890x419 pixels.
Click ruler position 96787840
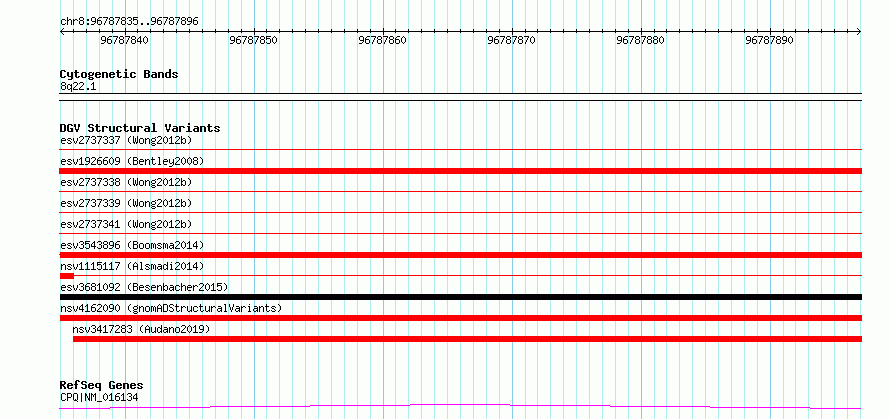pyautogui.click(x=124, y=41)
